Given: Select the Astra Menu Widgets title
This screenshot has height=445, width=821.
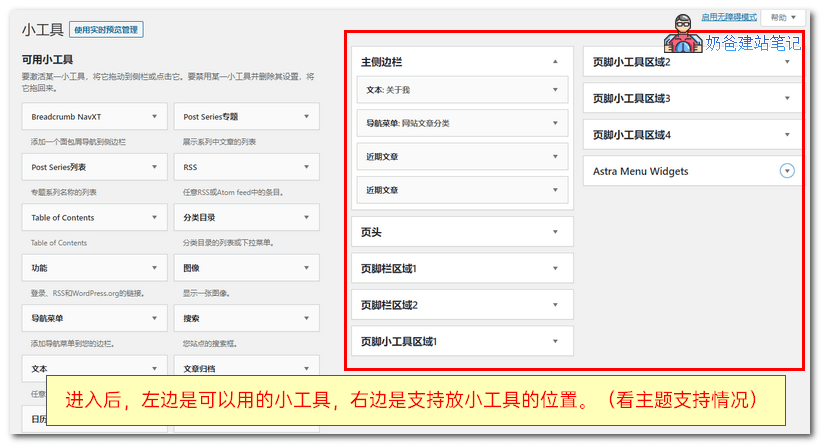Looking at the screenshot, I should pyautogui.click(x=640, y=171).
